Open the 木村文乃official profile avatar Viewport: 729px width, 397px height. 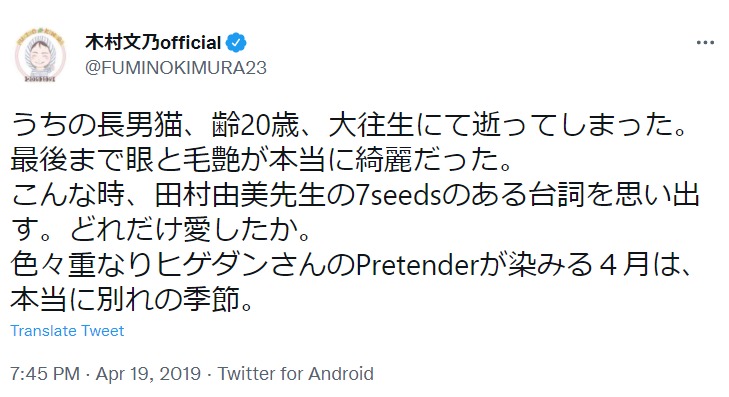pyautogui.click(x=40, y=56)
